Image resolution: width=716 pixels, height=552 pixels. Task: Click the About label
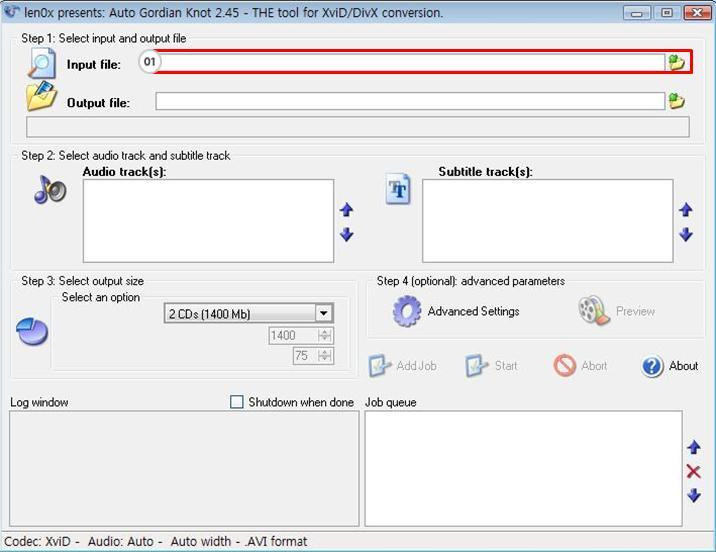click(684, 366)
